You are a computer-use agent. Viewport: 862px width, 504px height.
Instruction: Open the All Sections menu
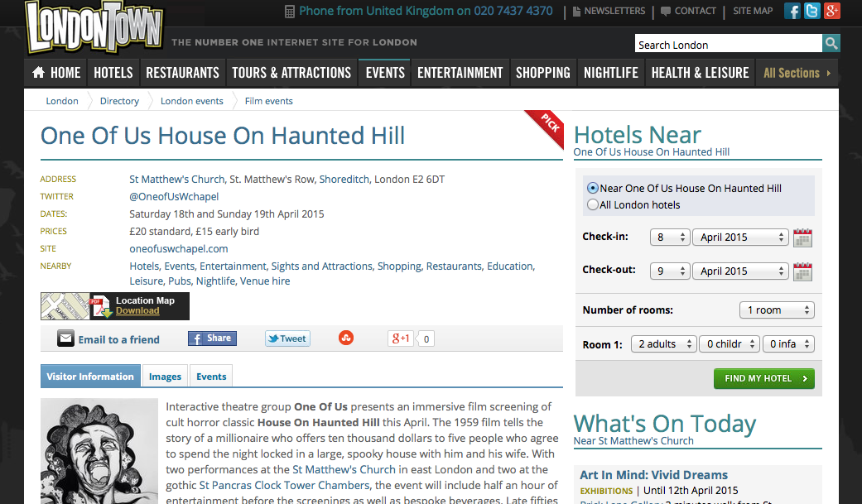(x=796, y=73)
